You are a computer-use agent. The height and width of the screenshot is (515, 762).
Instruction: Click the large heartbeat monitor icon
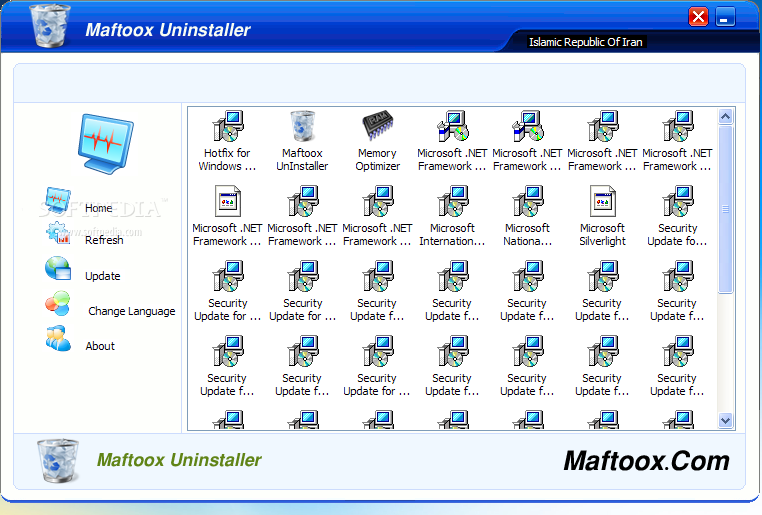point(105,144)
